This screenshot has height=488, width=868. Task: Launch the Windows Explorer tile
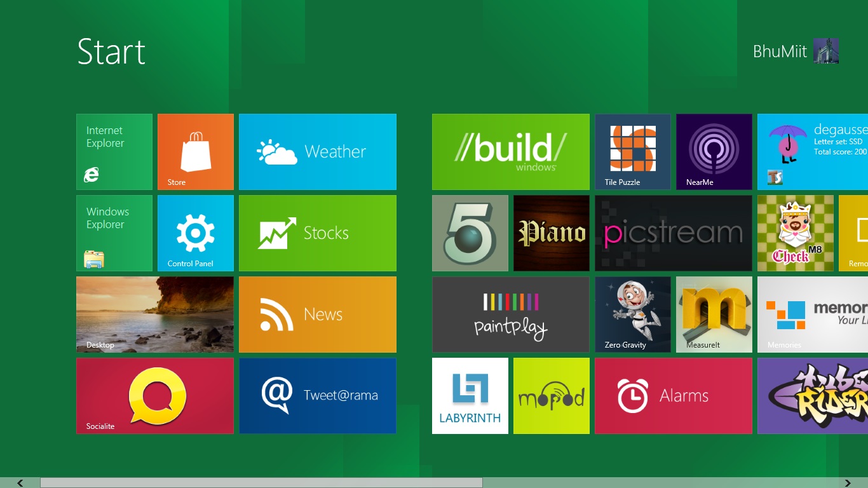pyautogui.click(x=114, y=233)
